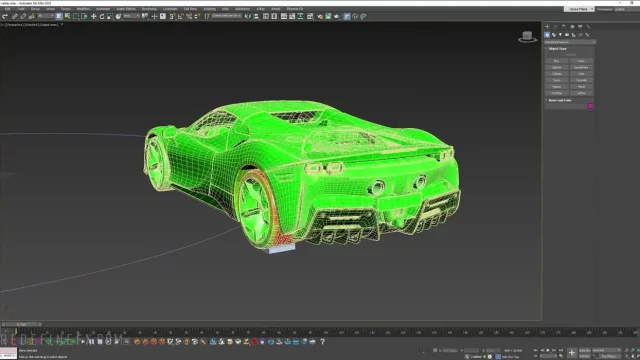Toggle the 3D Snaps button

172,16
